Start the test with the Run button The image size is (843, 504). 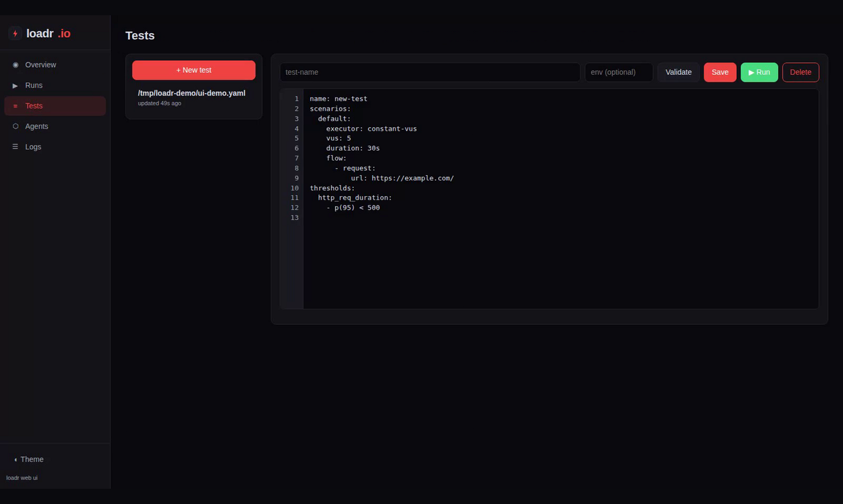point(759,72)
